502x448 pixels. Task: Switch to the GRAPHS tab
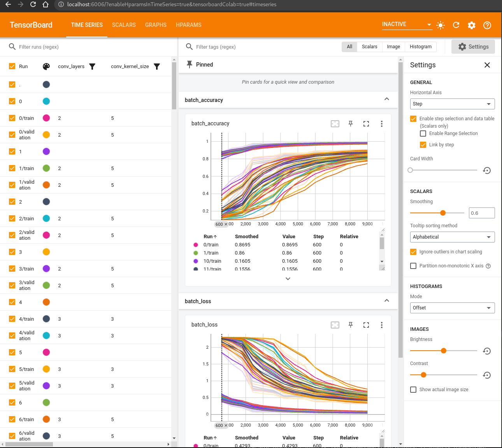coord(156,25)
